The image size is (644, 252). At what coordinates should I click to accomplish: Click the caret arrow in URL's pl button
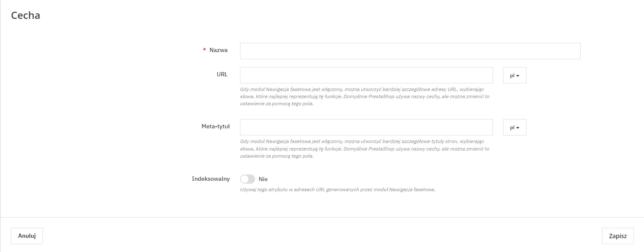pyautogui.click(x=518, y=76)
